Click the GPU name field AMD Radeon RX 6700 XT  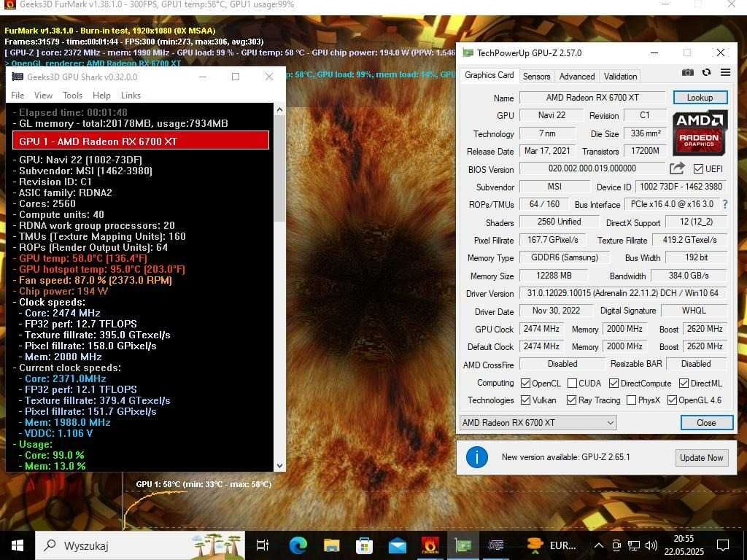592,97
